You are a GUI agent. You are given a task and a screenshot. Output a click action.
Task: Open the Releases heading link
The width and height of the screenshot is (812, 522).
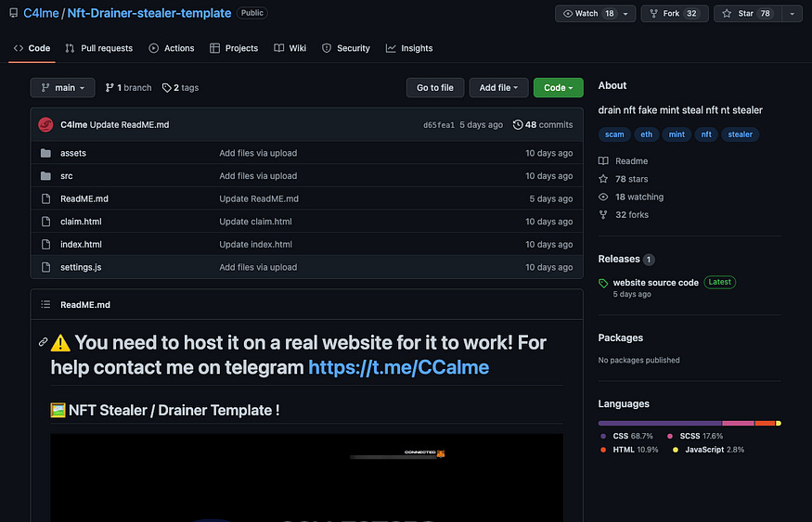point(619,260)
